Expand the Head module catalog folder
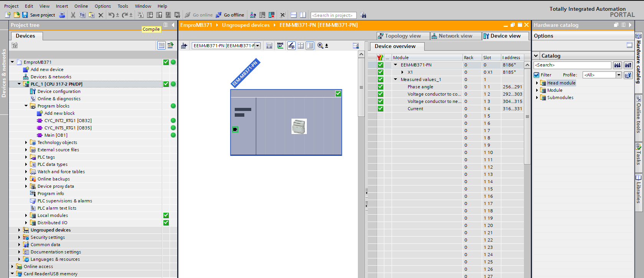 (x=537, y=83)
